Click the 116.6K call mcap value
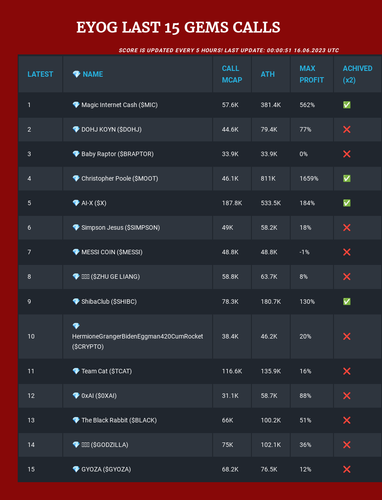 (x=232, y=371)
